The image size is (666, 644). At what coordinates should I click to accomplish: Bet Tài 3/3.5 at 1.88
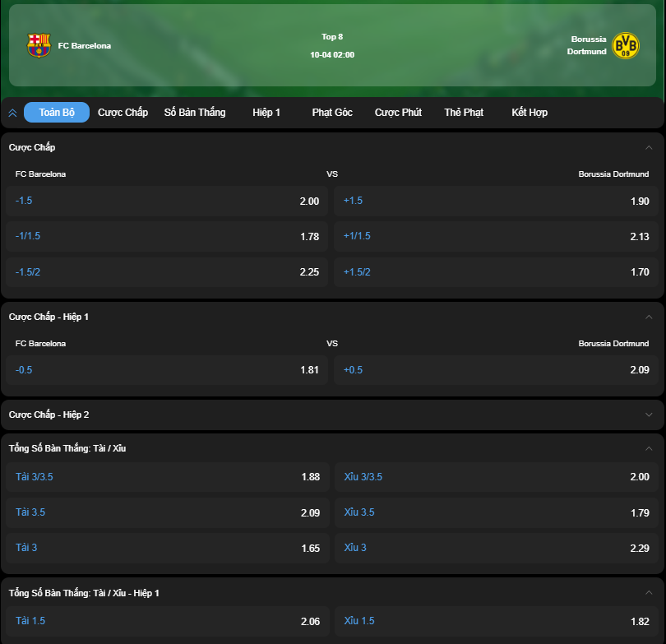[x=168, y=477]
